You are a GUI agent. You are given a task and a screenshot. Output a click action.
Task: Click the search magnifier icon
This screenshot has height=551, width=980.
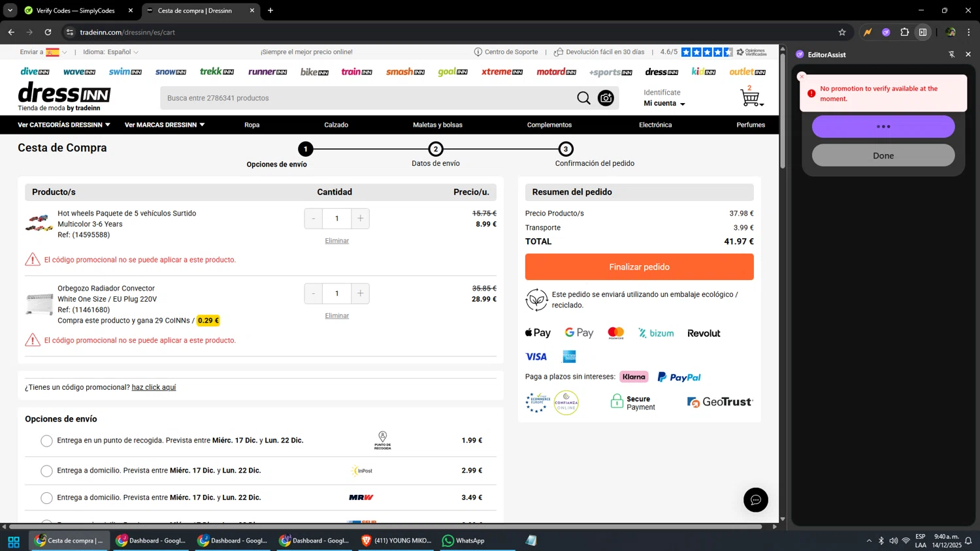click(x=583, y=98)
